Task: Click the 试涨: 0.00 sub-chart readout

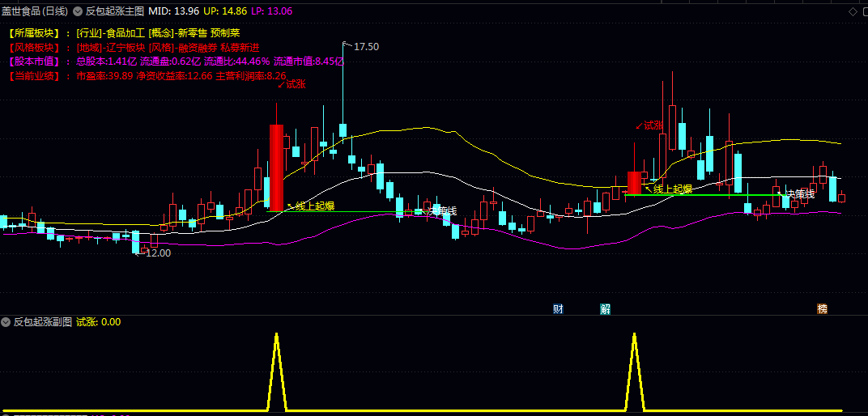Action: [98, 321]
